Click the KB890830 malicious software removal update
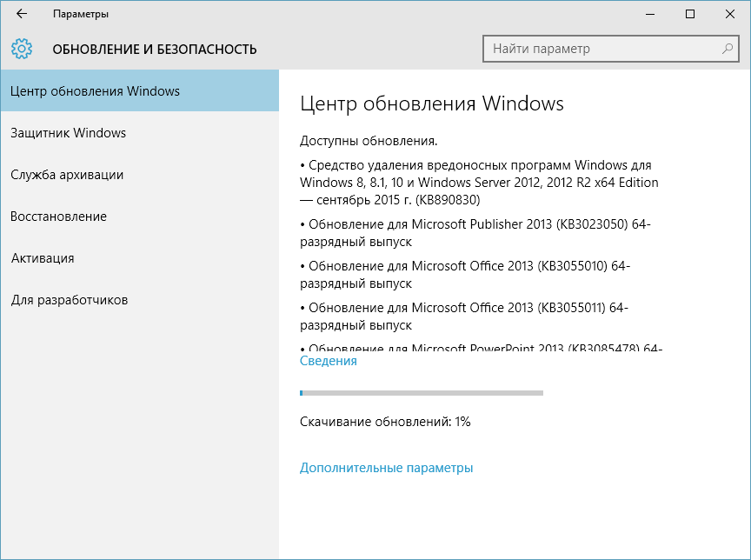 pyautogui.click(x=479, y=182)
